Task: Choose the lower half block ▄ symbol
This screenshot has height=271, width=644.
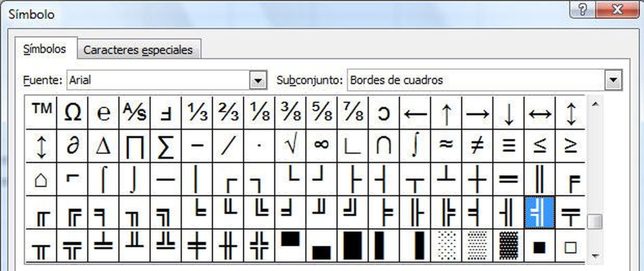Action: click(x=321, y=246)
